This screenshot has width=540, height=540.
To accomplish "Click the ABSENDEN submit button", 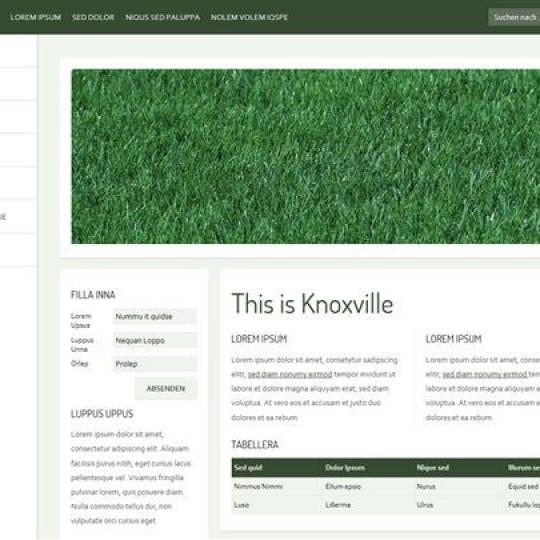I will coord(166,388).
